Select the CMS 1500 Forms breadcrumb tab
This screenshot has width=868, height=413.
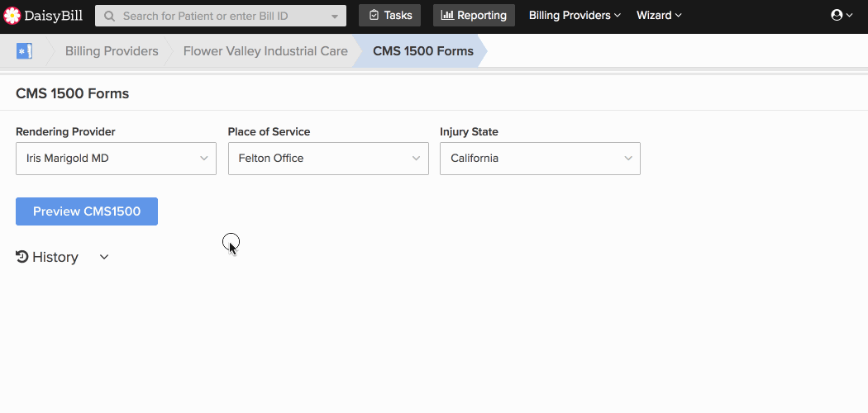tap(423, 51)
